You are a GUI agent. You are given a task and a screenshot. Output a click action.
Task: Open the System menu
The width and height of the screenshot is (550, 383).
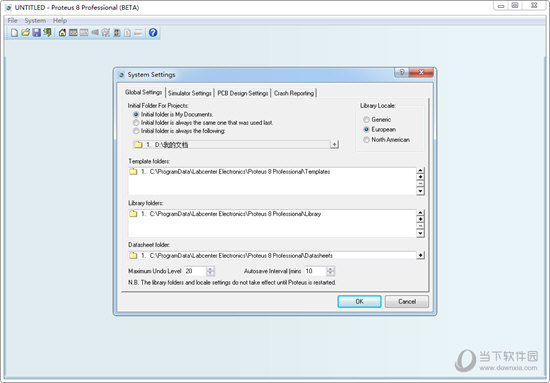pyautogui.click(x=35, y=20)
